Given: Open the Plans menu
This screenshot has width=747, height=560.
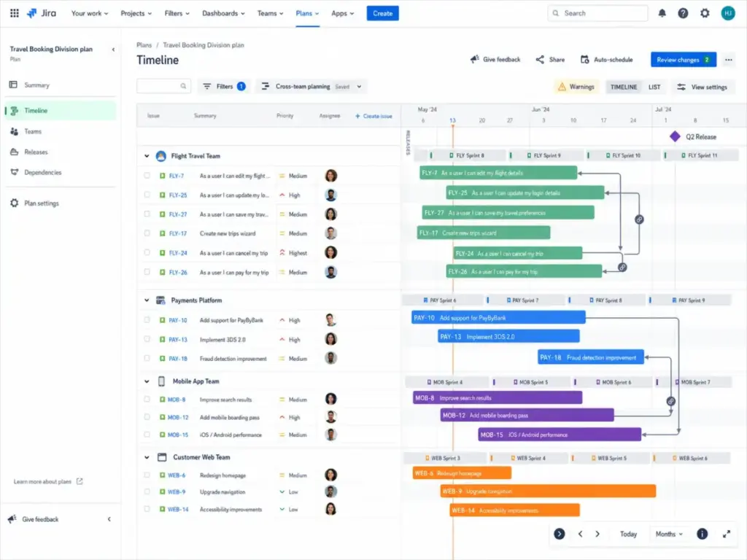Looking at the screenshot, I should (x=307, y=13).
